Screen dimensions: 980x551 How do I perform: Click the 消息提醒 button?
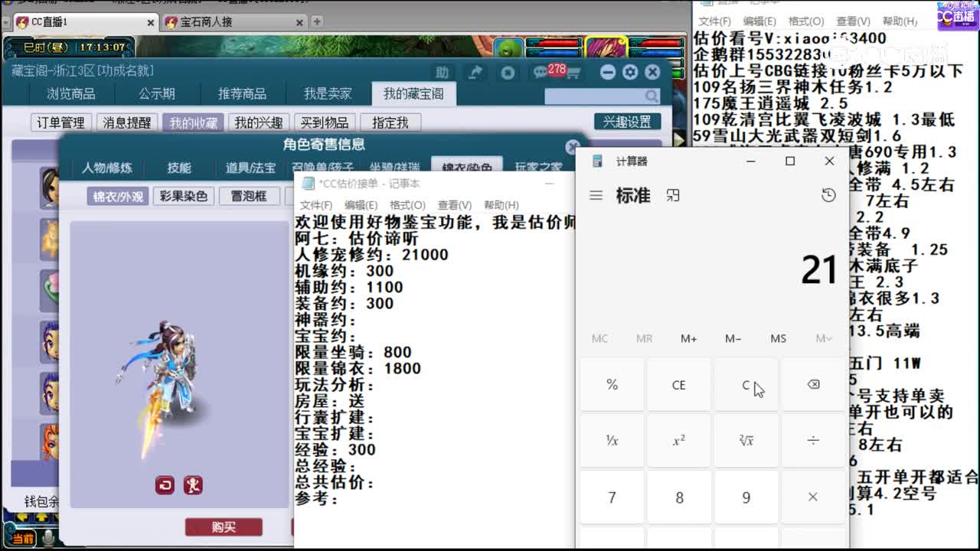tap(127, 122)
